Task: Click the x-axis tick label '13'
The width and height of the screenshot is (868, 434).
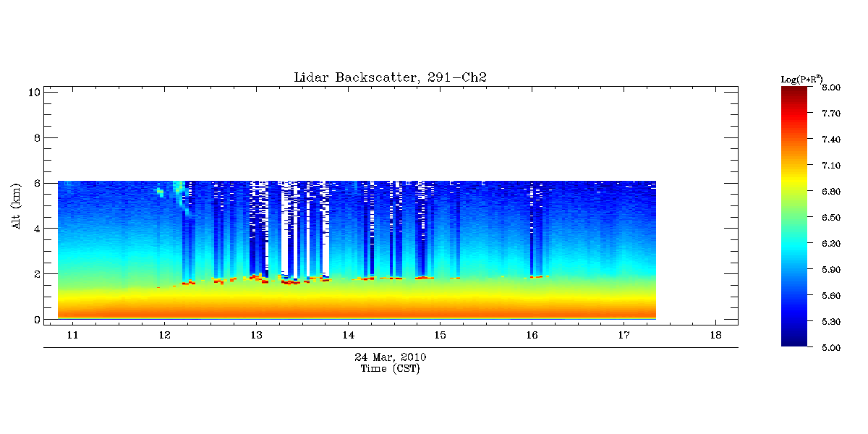Action: [256, 335]
